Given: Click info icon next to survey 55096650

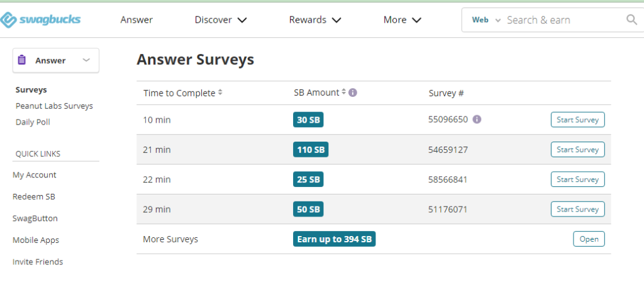Looking at the screenshot, I should (x=477, y=120).
